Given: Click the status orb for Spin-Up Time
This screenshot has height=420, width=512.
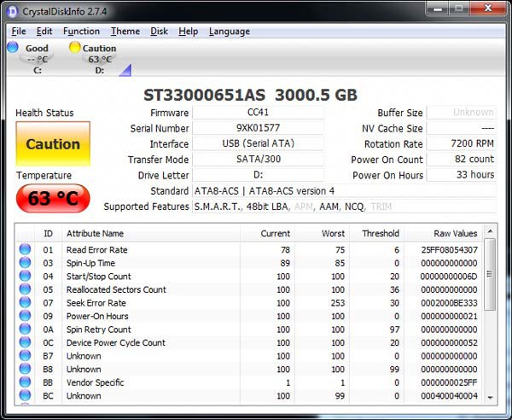Looking at the screenshot, I should pos(25,263).
